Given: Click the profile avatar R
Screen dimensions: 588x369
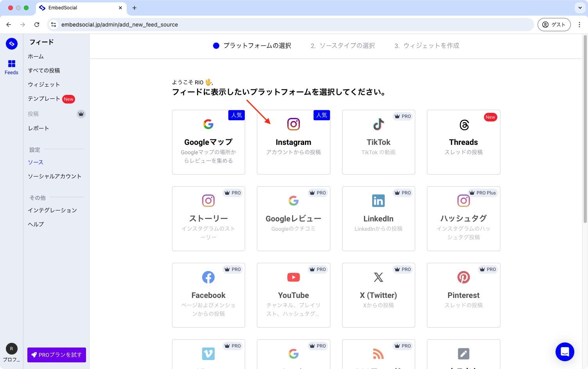Looking at the screenshot, I should [x=11, y=349].
